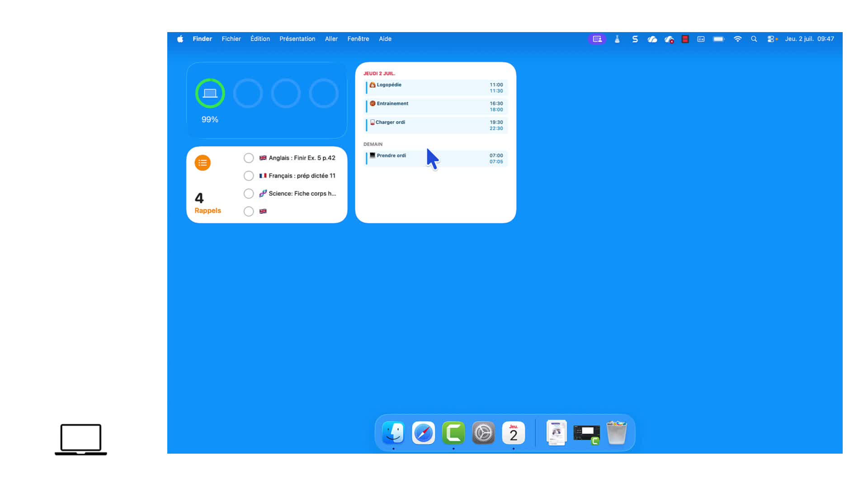Open the Prendre ordi event under Demain
The height and width of the screenshot is (488, 868).
coord(436,158)
